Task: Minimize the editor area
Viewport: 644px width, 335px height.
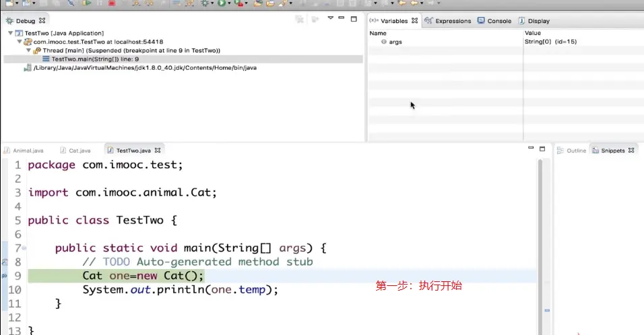Action: click(x=531, y=147)
